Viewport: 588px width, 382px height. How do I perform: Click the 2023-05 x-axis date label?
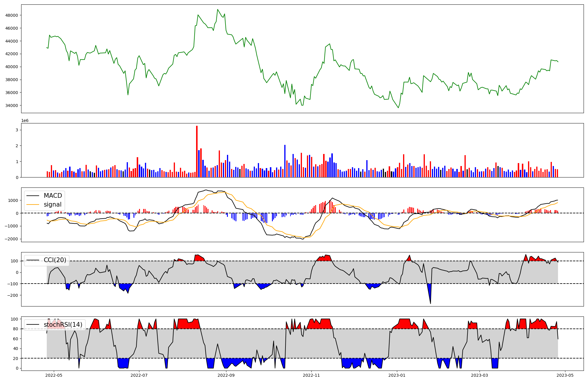(x=565, y=375)
